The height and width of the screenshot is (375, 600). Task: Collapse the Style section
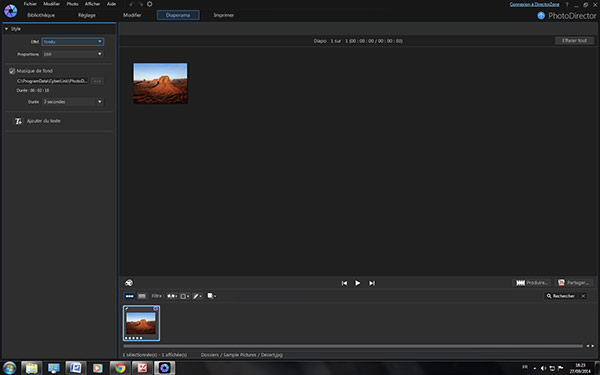[x=6, y=29]
